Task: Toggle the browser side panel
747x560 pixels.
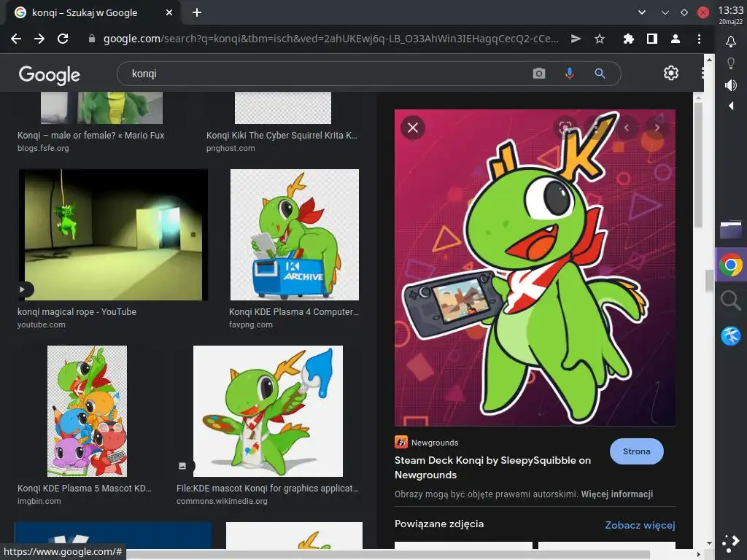Action: tap(651, 39)
